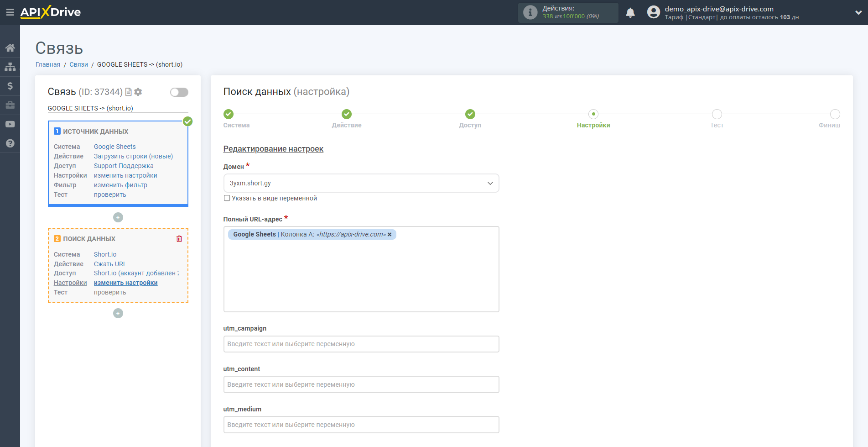The image size is (868, 447).
Task: Click Редактирование настроек heading
Action: [273, 149]
